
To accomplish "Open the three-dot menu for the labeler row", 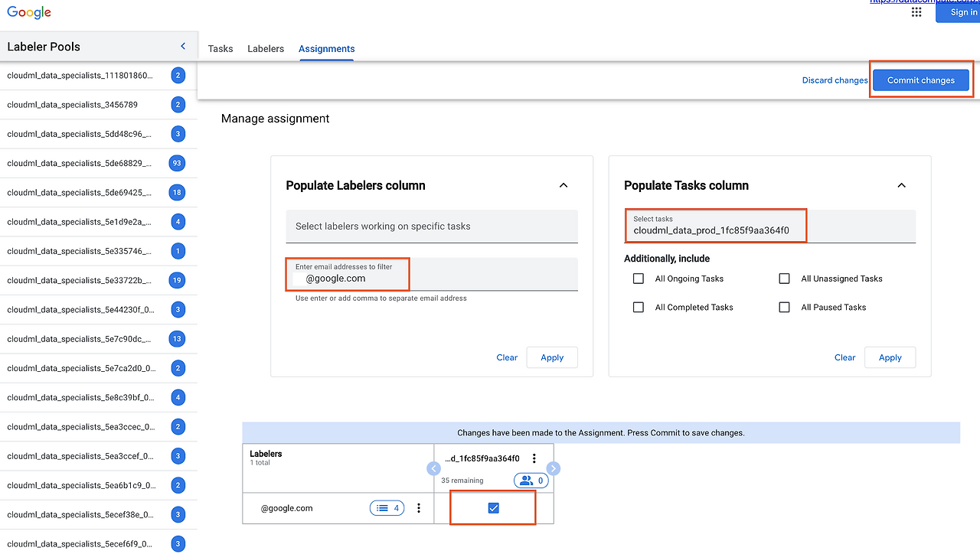I will pos(419,508).
